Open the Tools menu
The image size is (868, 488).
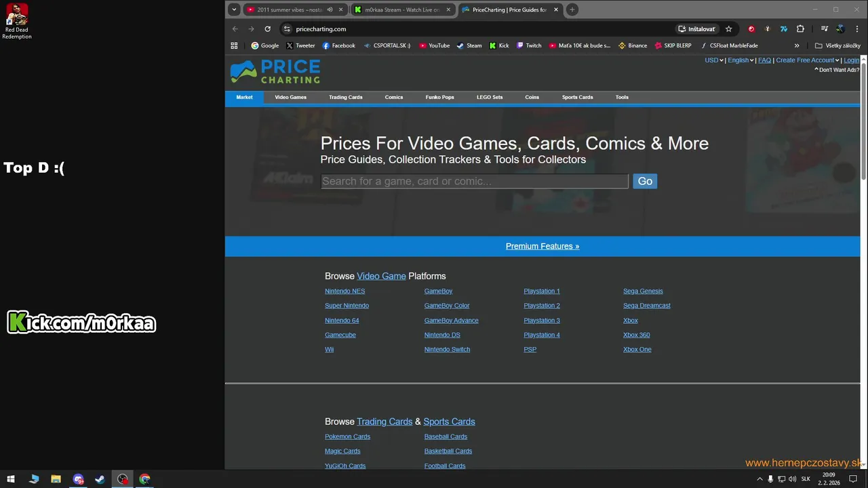coord(622,98)
